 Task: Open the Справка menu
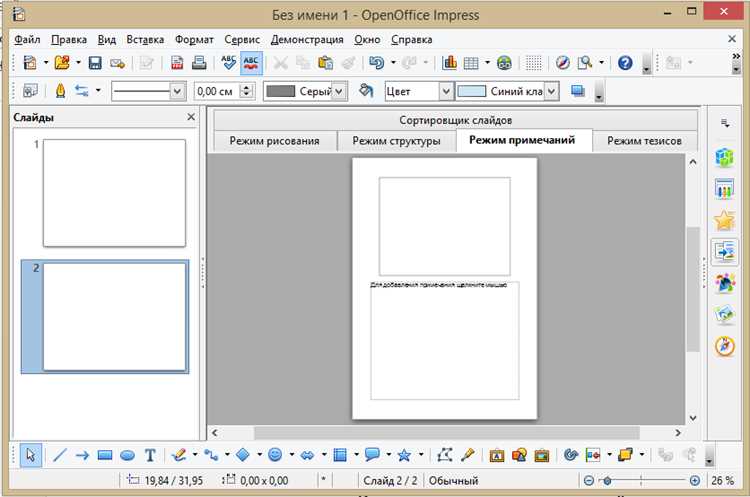tap(411, 39)
